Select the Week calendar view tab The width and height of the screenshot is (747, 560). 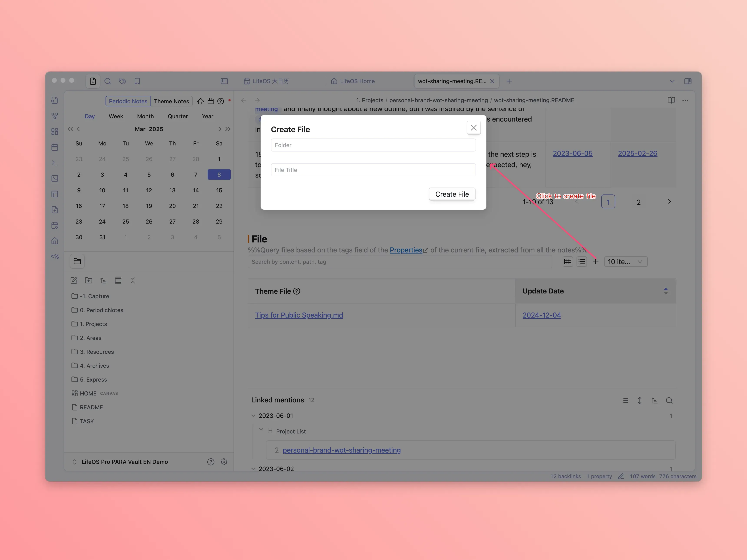116,117
